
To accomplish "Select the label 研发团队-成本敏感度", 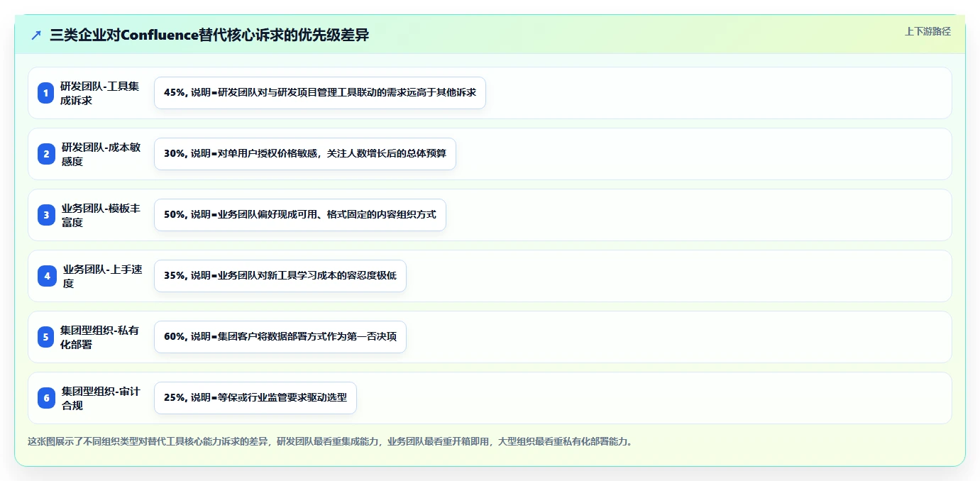I will click(100, 154).
